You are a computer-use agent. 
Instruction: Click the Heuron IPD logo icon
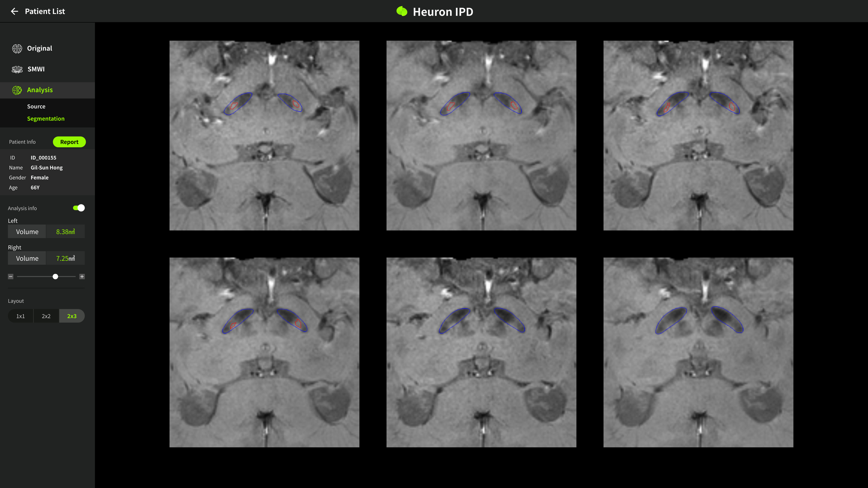pos(402,11)
